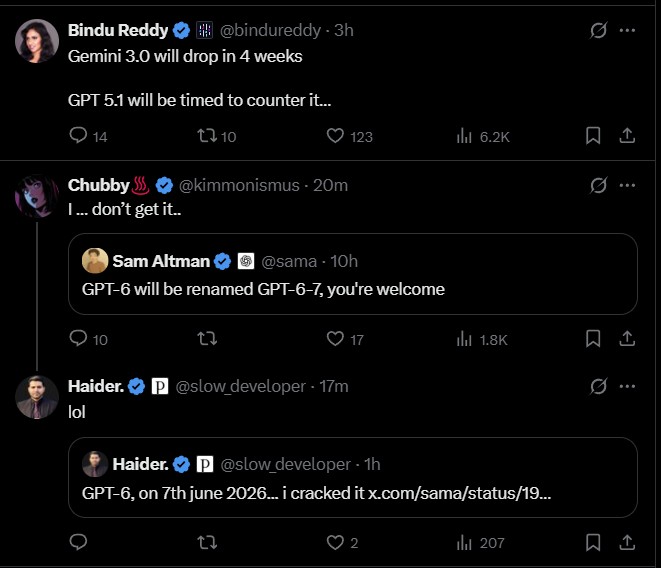The image size is (661, 568).
Task: Share Haider's "lol" tweet
Action: click(626, 542)
